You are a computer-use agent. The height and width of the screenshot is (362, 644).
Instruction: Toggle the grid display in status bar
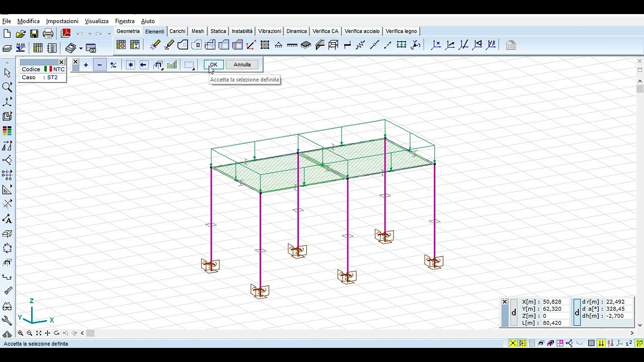coord(591,343)
